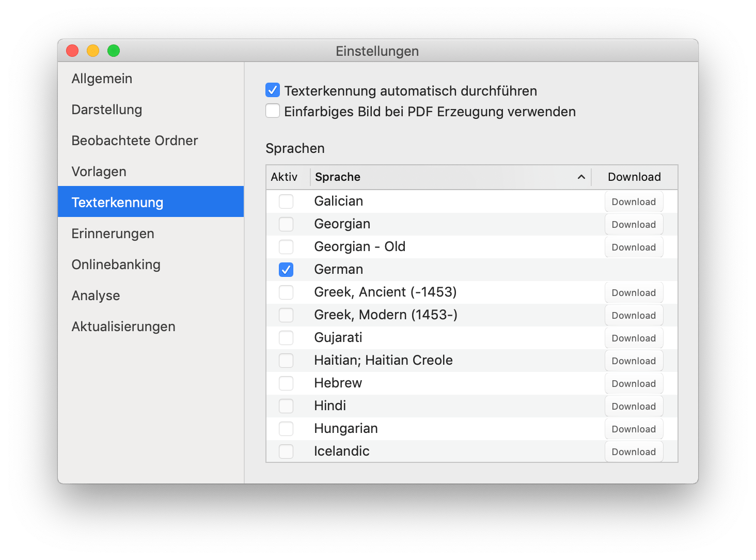The height and width of the screenshot is (560, 756).
Task: Download Greek, Modern (1453-) language
Action: coord(634,316)
